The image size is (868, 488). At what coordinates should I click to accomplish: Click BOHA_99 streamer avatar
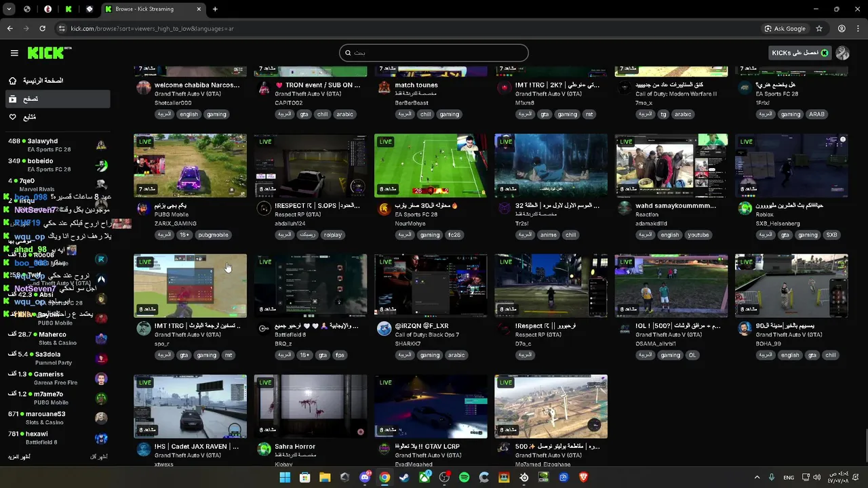[745, 328]
